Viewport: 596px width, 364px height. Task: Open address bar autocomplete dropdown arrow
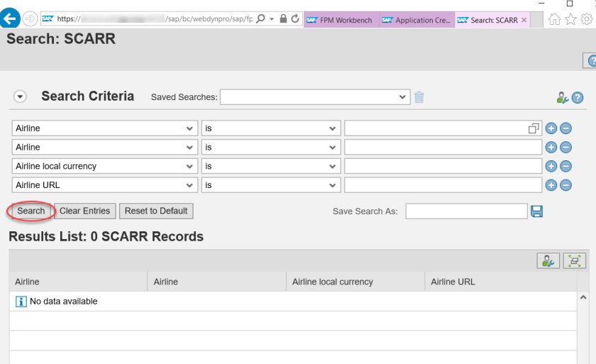[271, 19]
